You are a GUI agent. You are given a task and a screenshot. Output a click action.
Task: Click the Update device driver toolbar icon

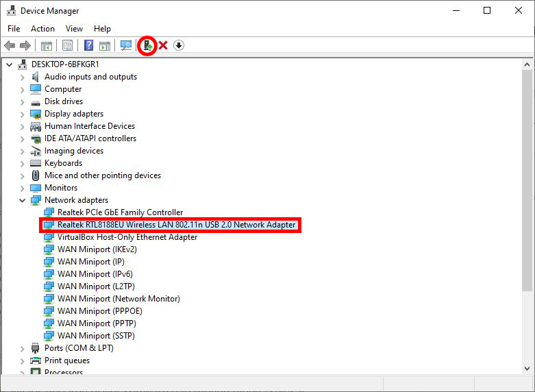click(x=147, y=45)
